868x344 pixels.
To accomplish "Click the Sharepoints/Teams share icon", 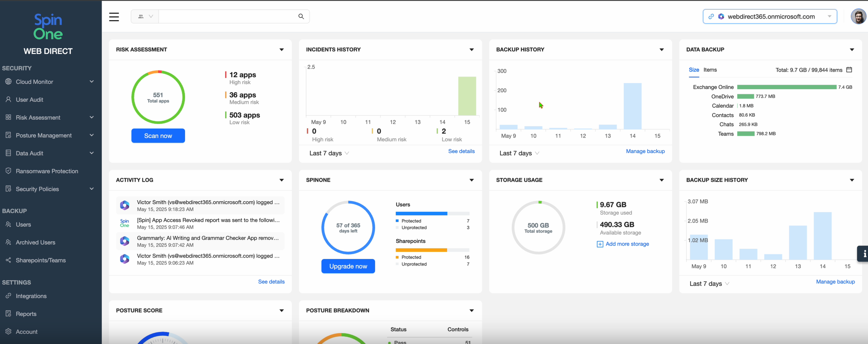I will tap(9, 260).
